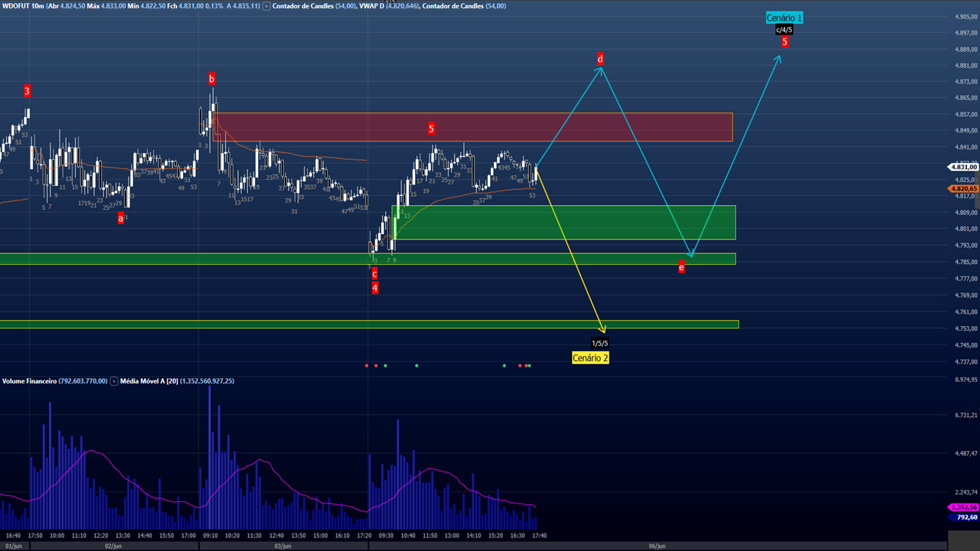Click the indicator toggle icon before Contador de Candles

[x=266, y=6]
